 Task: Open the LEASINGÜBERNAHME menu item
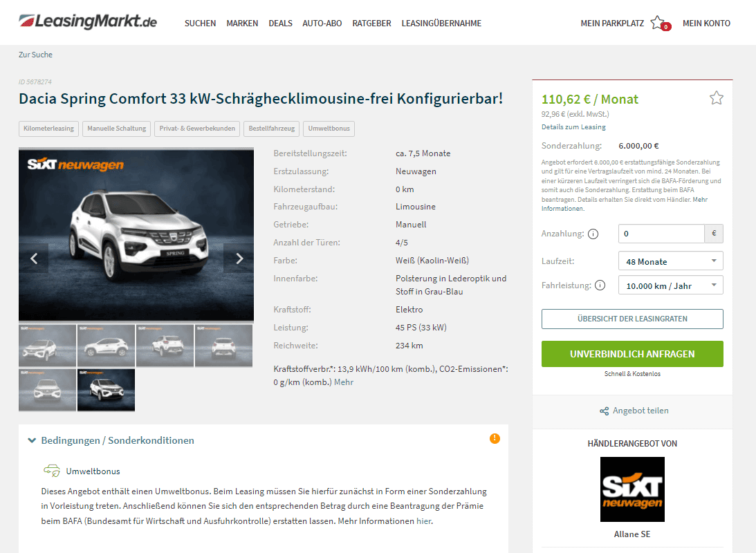[442, 23]
